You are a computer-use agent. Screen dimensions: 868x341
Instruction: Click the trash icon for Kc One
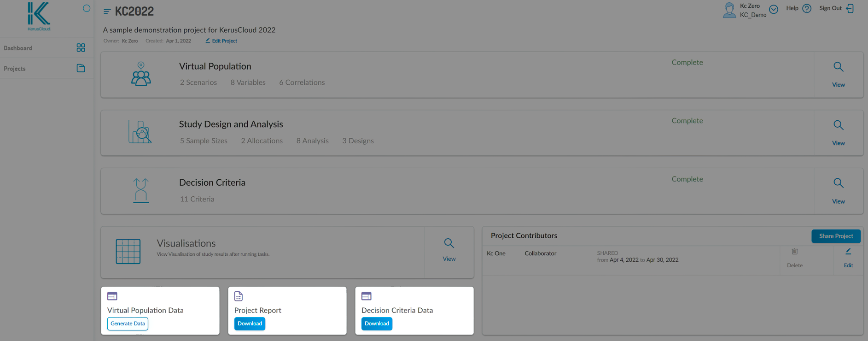(795, 252)
